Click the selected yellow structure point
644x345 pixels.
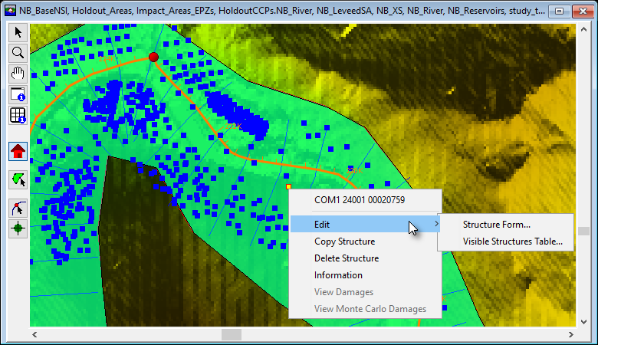click(x=288, y=186)
